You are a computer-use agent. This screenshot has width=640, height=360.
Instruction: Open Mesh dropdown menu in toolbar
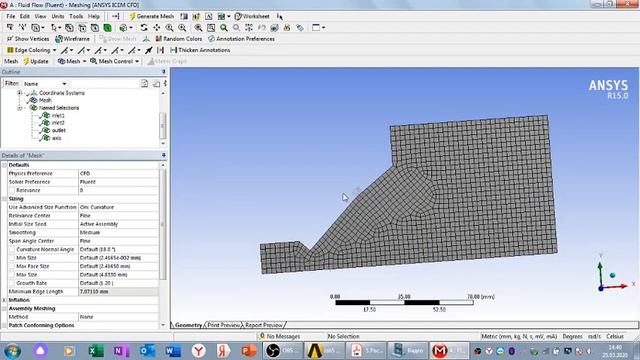pyautogui.click(x=72, y=61)
